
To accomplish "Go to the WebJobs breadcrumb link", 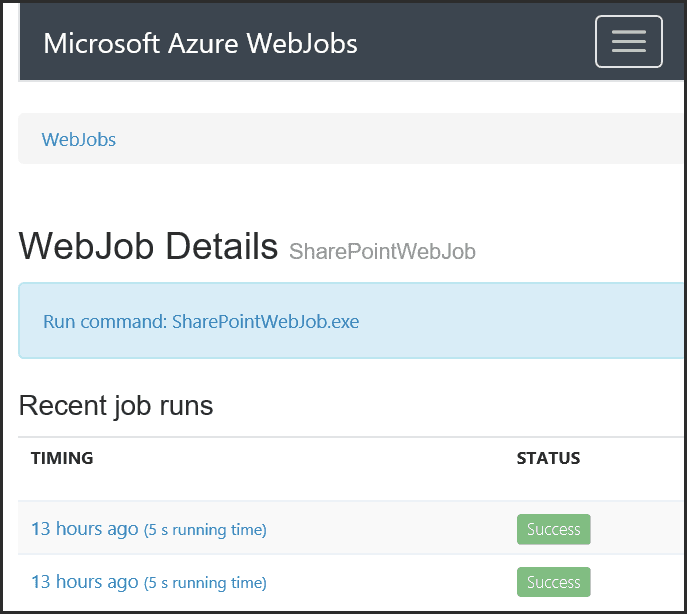I will point(78,140).
